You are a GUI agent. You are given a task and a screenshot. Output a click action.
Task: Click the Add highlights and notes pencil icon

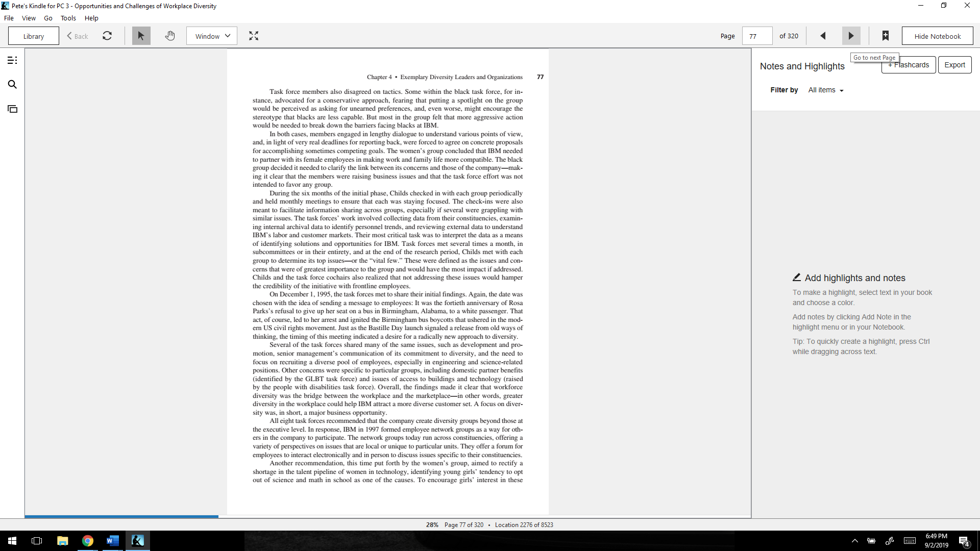pos(797,278)
